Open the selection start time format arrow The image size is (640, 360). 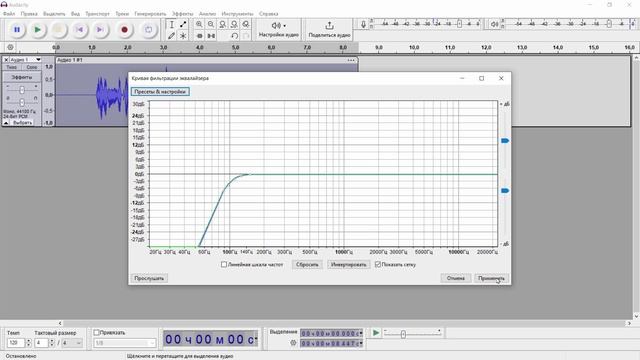pos(361,333)
